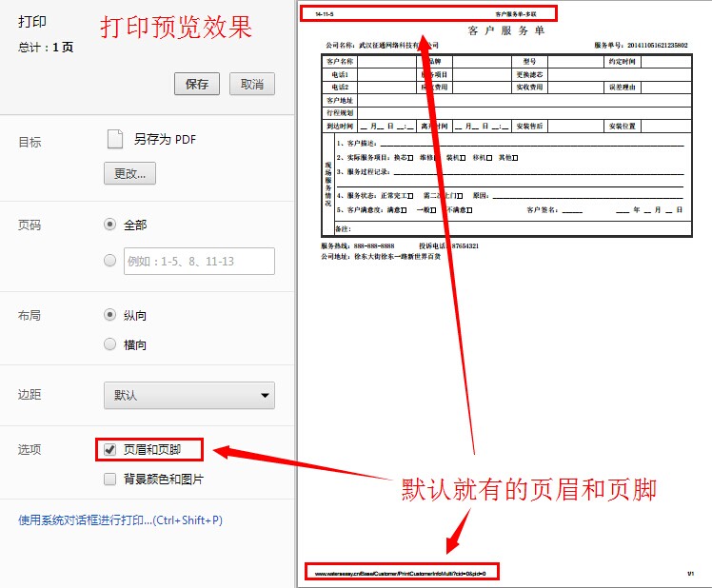Select the 全部 pages radio button
Image resolution: width=712 pixels, height=588 pixels.
110,225
